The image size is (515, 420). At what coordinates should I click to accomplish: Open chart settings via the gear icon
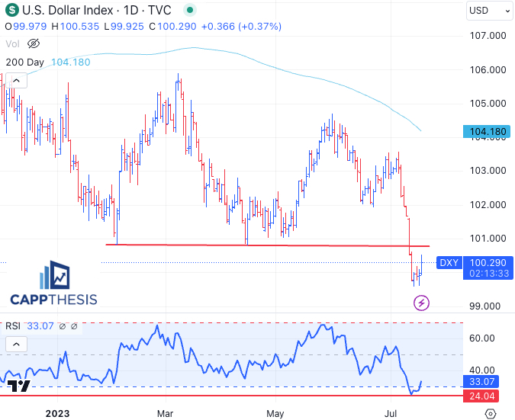489,413
